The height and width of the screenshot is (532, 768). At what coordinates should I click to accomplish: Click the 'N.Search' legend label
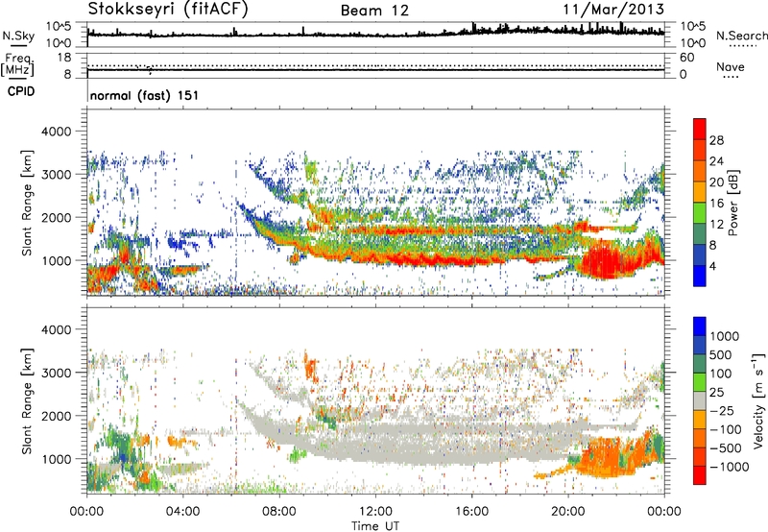(x=741, y=36)
